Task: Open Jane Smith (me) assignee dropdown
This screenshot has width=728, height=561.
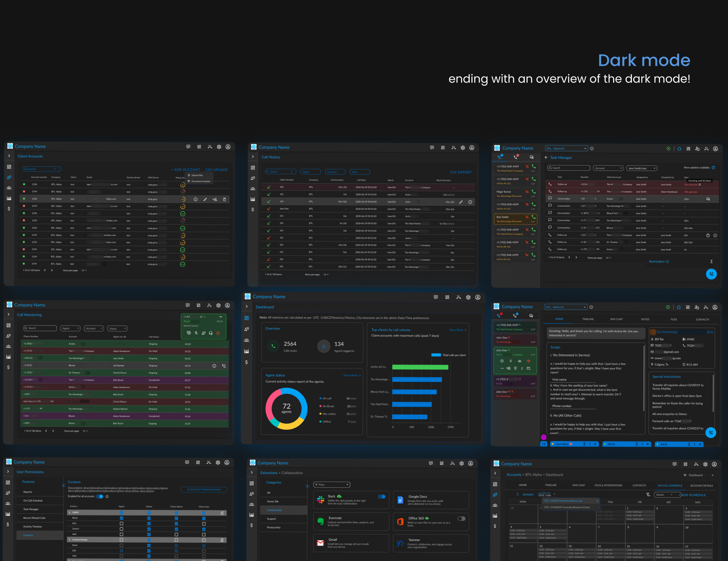Action: pos(642,168)
